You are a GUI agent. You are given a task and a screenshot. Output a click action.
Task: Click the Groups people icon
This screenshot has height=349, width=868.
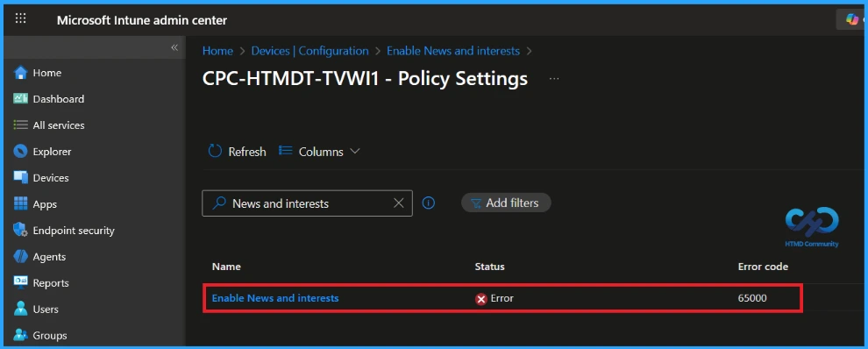click(x=20, y=335)
